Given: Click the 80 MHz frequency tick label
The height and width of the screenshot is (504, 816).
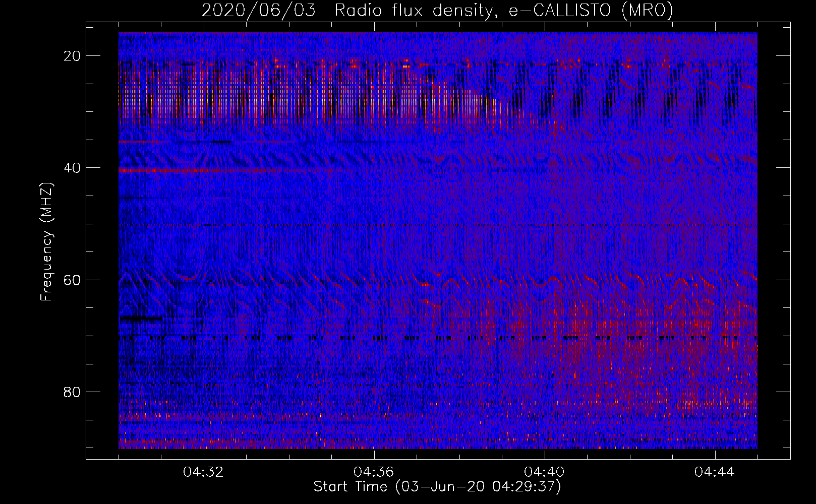Looking at the screenshot, I should pyautogui.click(x=73, y=392).
